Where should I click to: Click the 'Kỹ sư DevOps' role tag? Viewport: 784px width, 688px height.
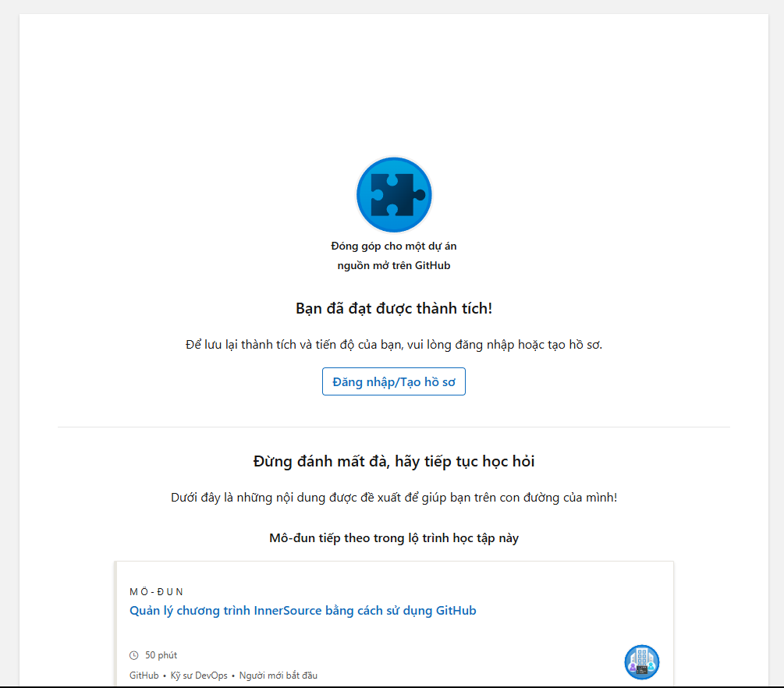pyautogui.click(x=199, y=676)
